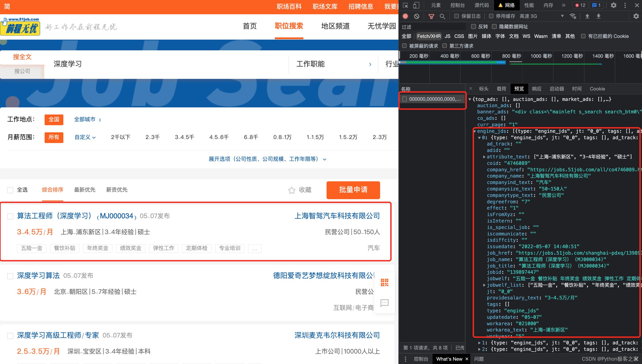
Task: Close the request detail pane X
Action: [x=470, y=88]
